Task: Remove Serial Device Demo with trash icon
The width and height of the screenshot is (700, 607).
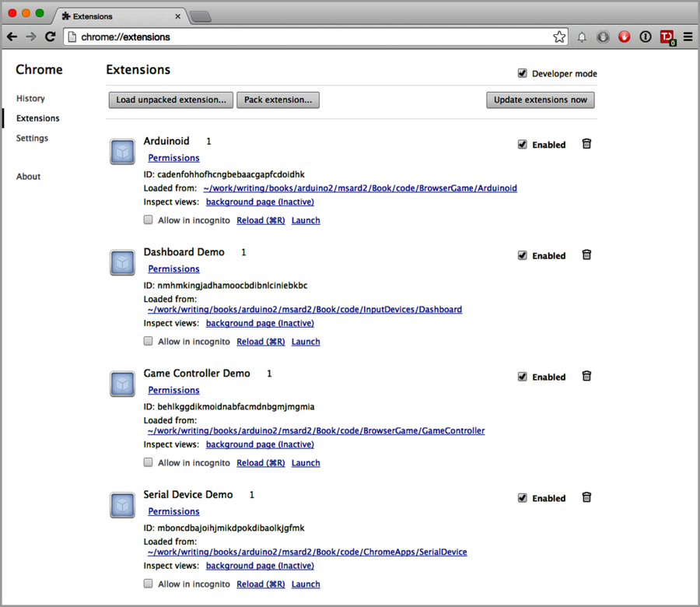Action: coord(586,497)
